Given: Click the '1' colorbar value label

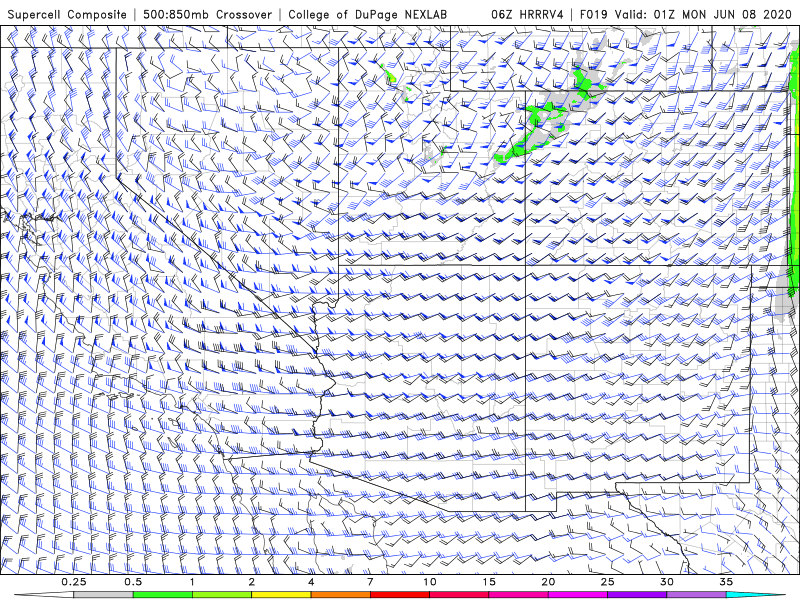Looking at the screenshot, I should tap(192, 582).
